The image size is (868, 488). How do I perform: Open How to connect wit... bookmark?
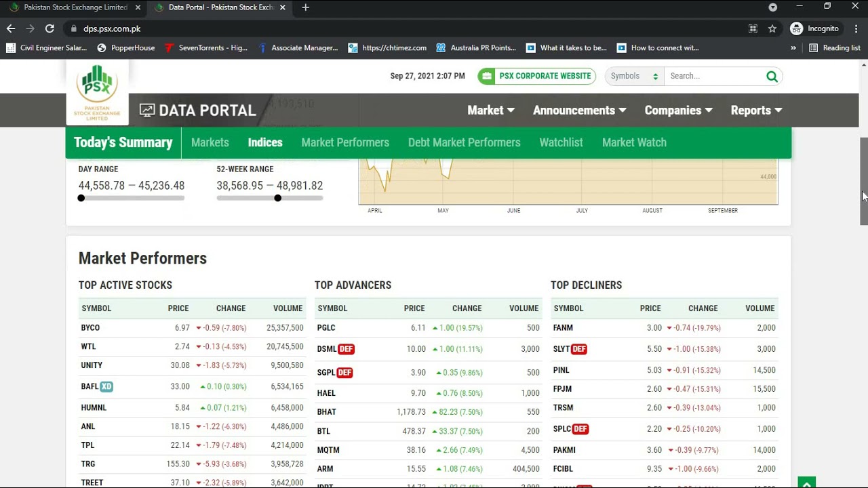click(x=658, y=48)
